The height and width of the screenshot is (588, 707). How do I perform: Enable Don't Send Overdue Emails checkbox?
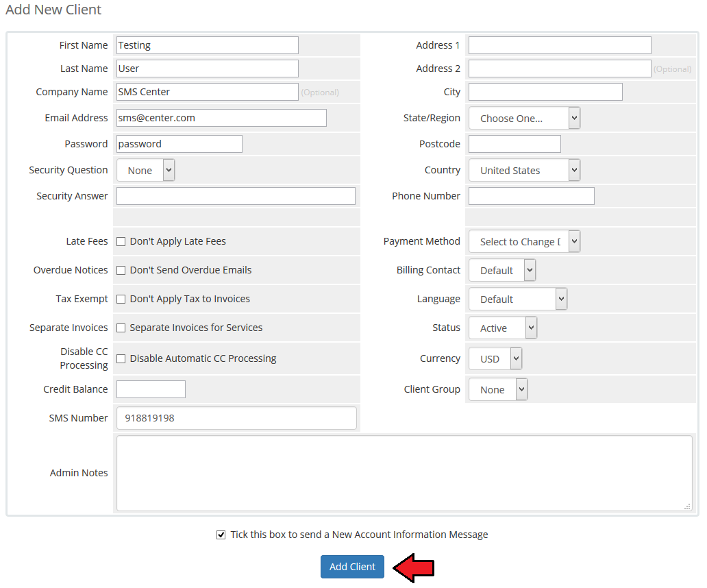(x=121, y=271)
